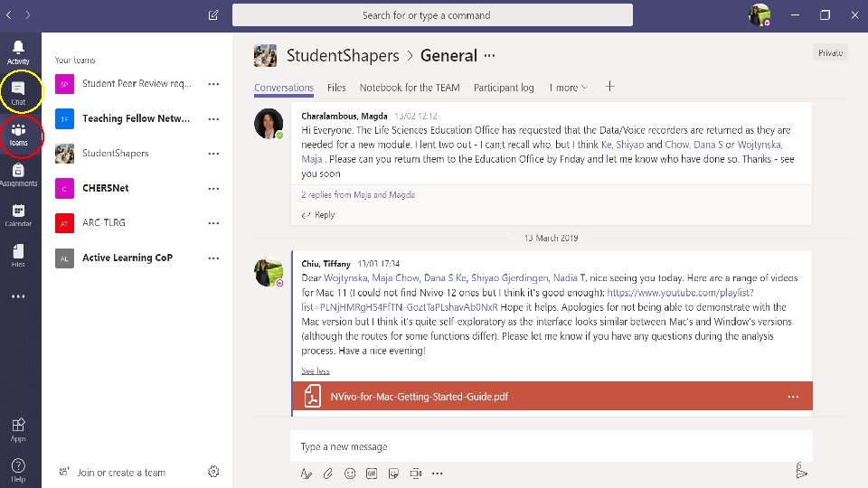Reply to Magda's message
The height and width of the screenshot is (488, 868).
click(318, 215)
